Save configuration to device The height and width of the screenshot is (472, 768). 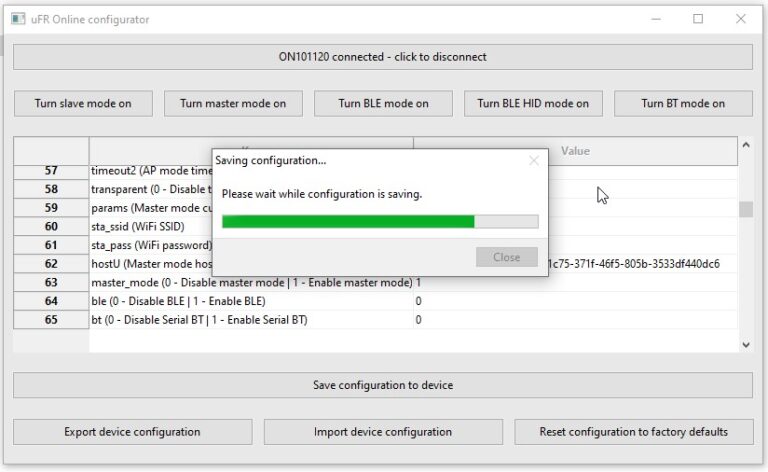pyautogui.click(x=383, y=385)
